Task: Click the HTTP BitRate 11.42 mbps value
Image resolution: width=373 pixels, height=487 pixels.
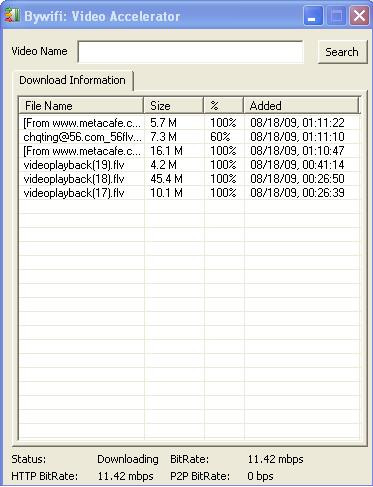Action: pos(125,476)
